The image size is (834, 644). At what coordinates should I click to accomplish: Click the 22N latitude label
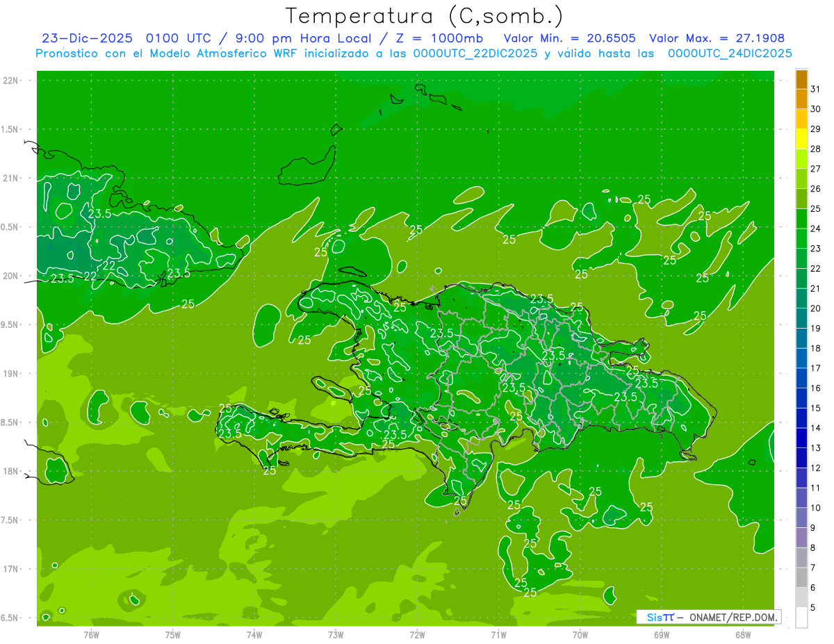point(11,81)
